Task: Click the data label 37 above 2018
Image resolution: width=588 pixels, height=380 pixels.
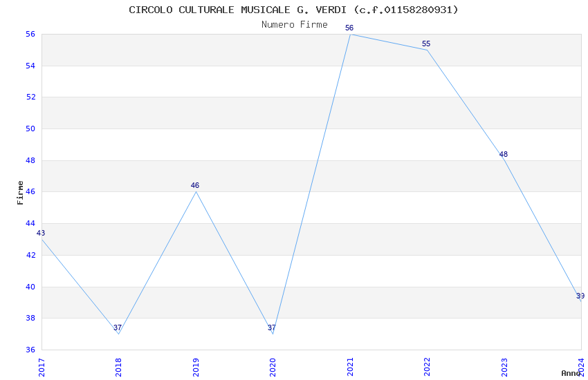Action: [x=118, y=327]
